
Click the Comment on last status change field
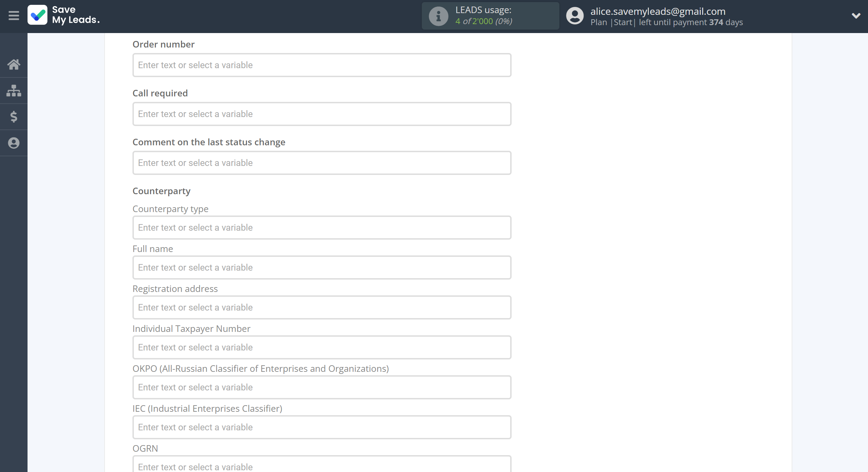pyautogui.click(x=322, y=163)
